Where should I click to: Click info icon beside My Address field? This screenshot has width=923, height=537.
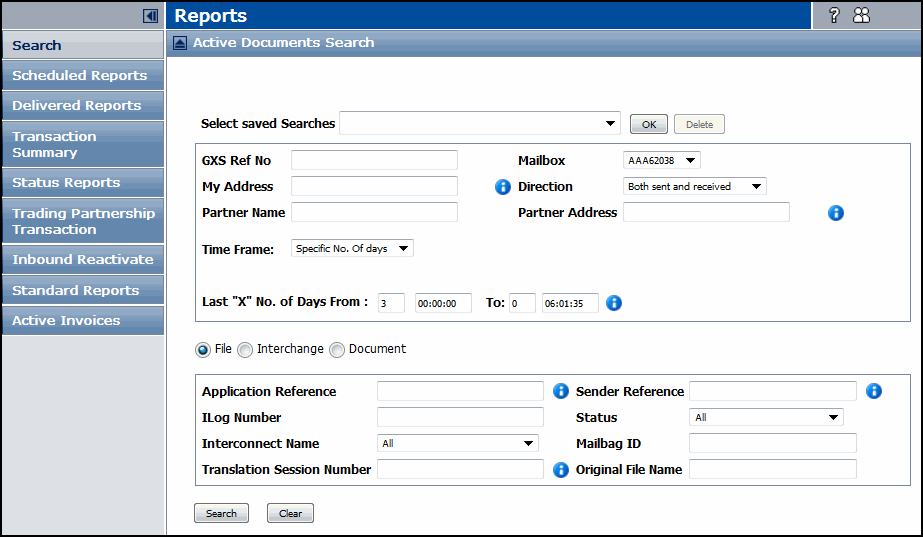pyautogui.click(x=503, y=187)
